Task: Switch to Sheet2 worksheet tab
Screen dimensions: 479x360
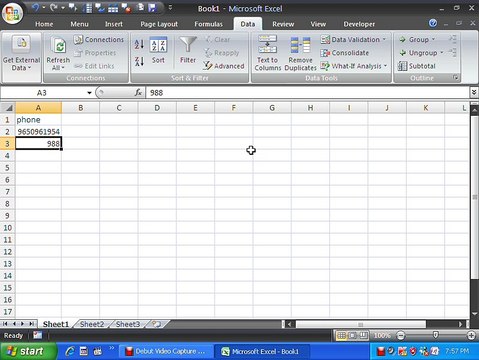Action: pyautogui.click(x=92, y=324)
